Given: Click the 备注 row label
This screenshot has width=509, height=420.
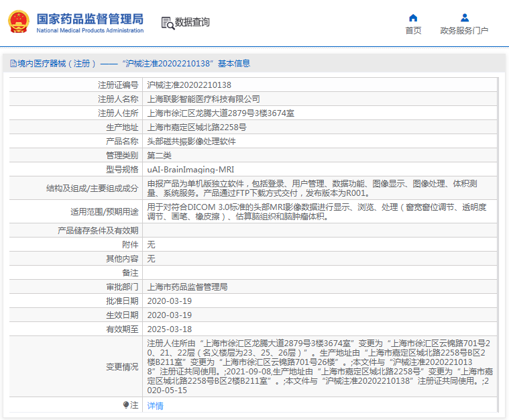Looking at the screenshot, I should tap(130, 273).
